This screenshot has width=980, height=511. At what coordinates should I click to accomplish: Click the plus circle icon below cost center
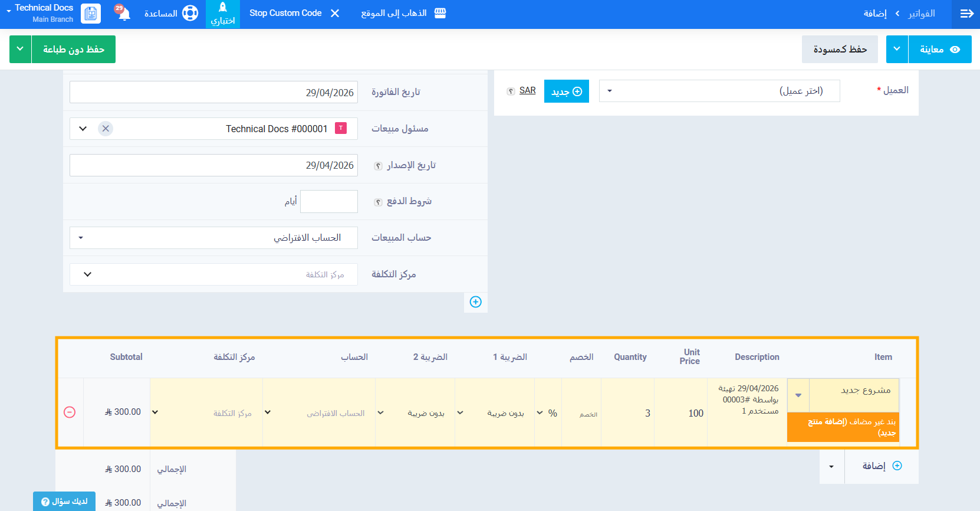(475, 302)
